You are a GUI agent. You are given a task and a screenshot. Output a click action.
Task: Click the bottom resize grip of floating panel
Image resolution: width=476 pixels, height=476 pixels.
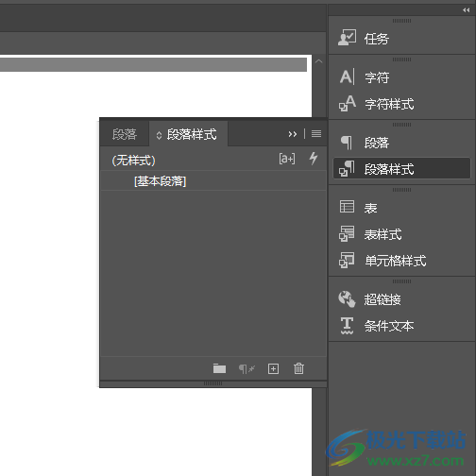[x=212, y=383]
